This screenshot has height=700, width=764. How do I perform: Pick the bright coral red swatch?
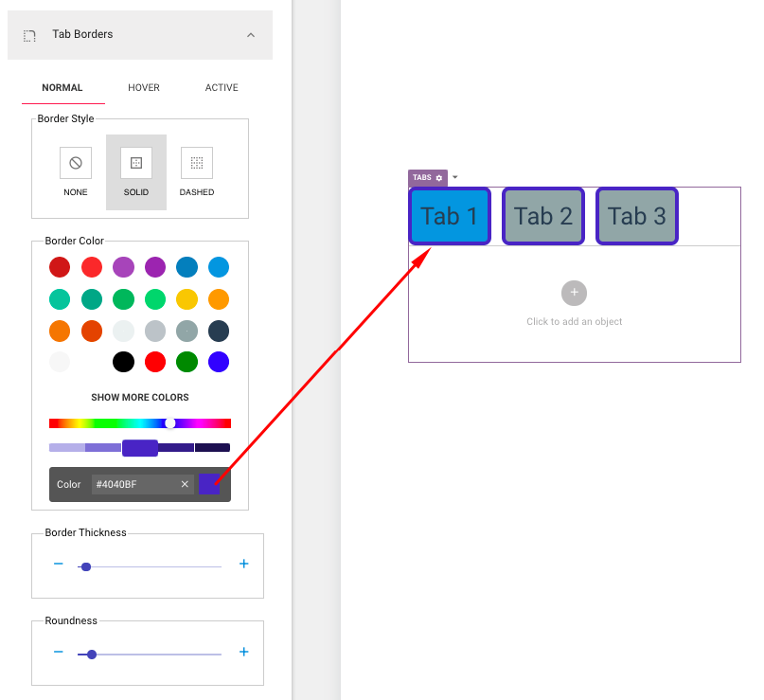tap(92, 267)
